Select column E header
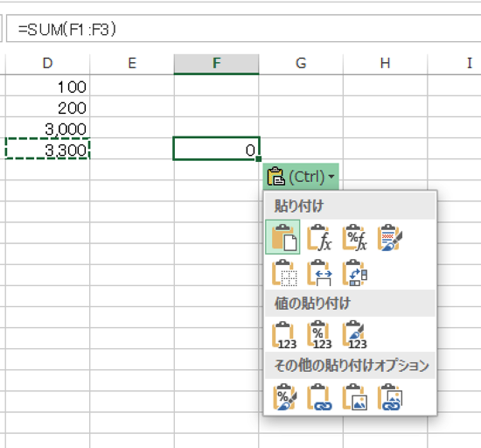Viewport: 481px width, 448px height. [132, 64]
